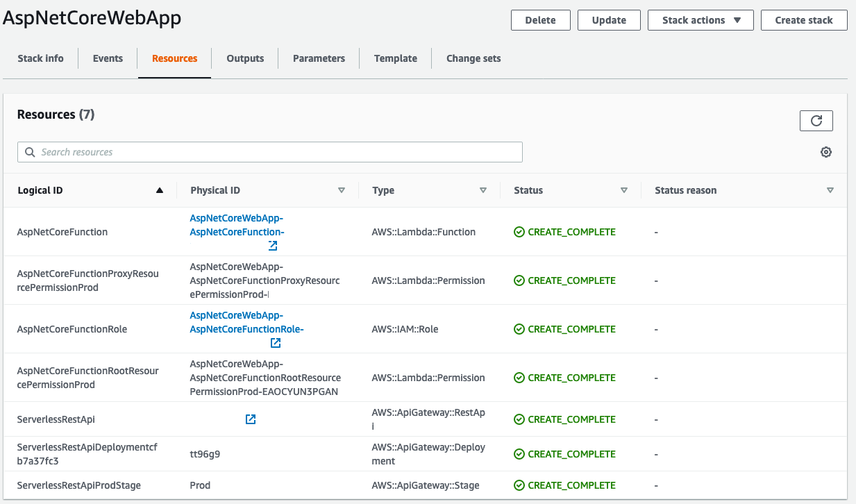Open the AspNetCoreWebApp-AspNetCoreFunctionRole- physical ID link
This screenshot has width=856, height=504.
tap(246, 322)
